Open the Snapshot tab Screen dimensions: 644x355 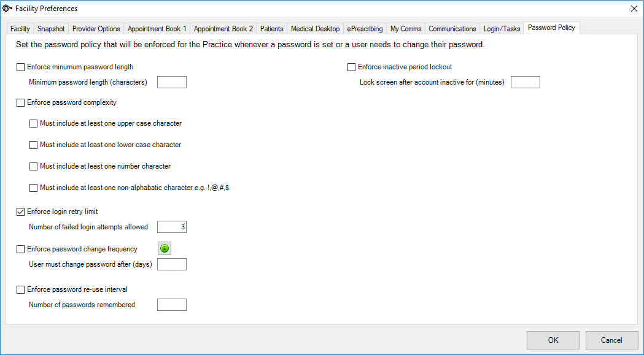[x=51, y=29]
